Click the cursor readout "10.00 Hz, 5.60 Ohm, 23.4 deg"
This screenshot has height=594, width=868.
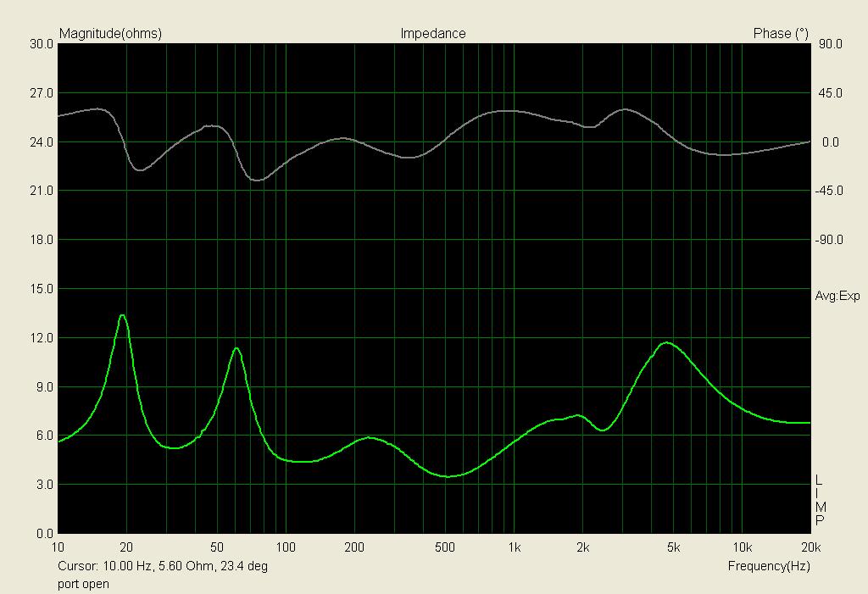pos(186,566)
